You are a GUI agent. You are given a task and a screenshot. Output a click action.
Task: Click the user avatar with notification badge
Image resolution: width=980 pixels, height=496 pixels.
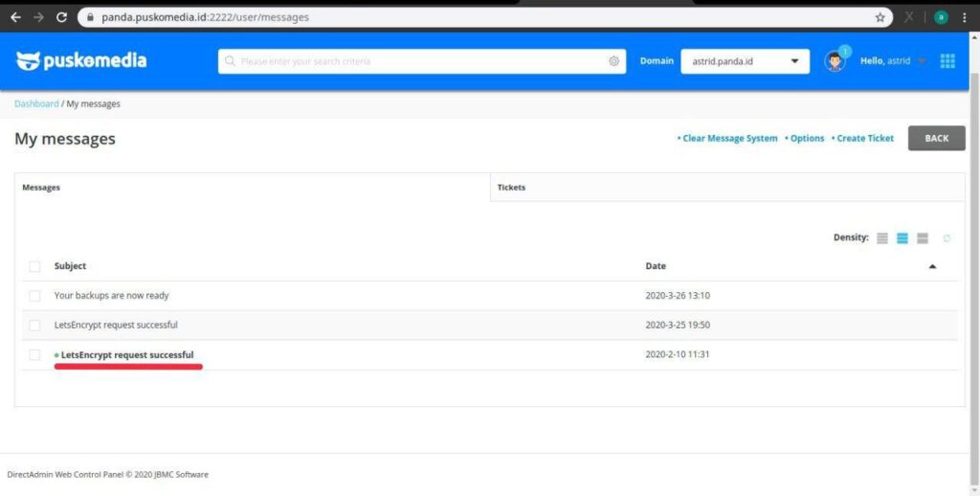[835, 61]
